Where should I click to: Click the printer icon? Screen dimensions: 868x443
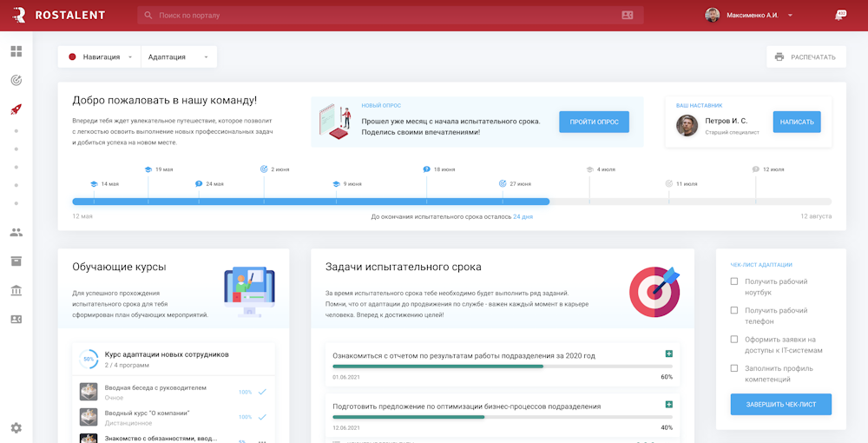pyautogui.click(x=779, y=57)
